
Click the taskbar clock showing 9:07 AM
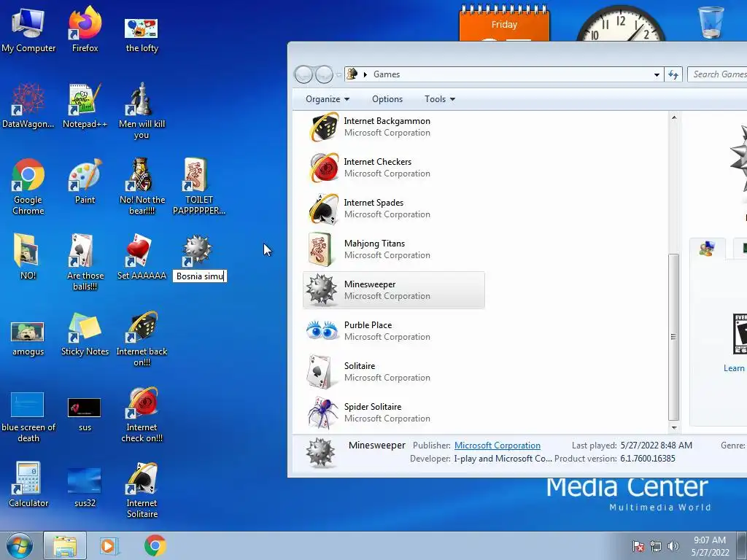710,546
